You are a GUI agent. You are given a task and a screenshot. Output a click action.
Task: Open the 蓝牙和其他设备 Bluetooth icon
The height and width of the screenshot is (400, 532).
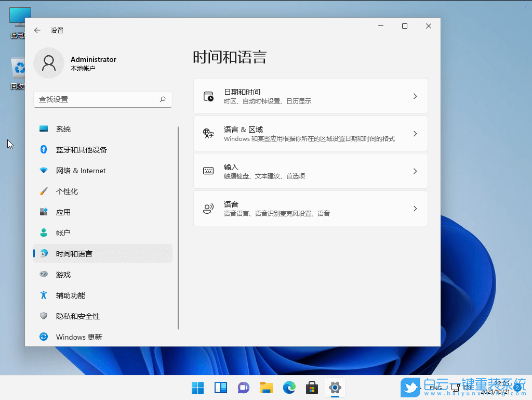(44, 150)
